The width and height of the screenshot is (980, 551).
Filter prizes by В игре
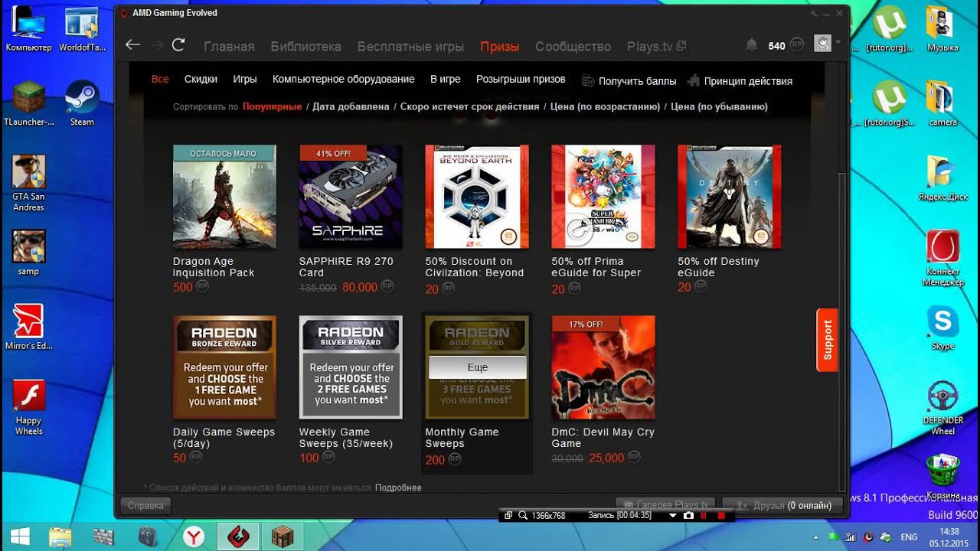pos(446,80)
